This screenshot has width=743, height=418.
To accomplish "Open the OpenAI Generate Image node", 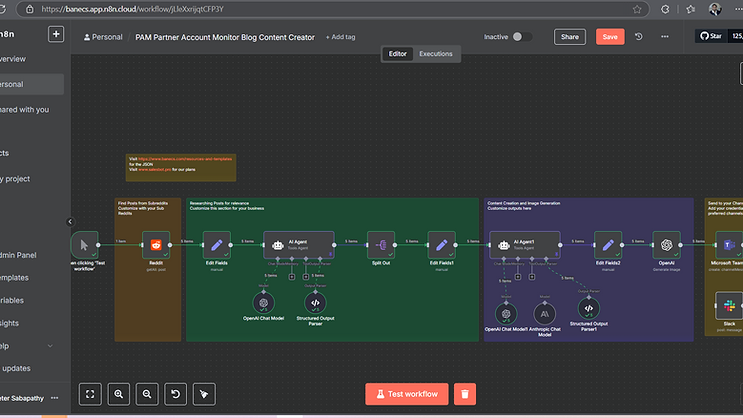I will coord(667,245).
